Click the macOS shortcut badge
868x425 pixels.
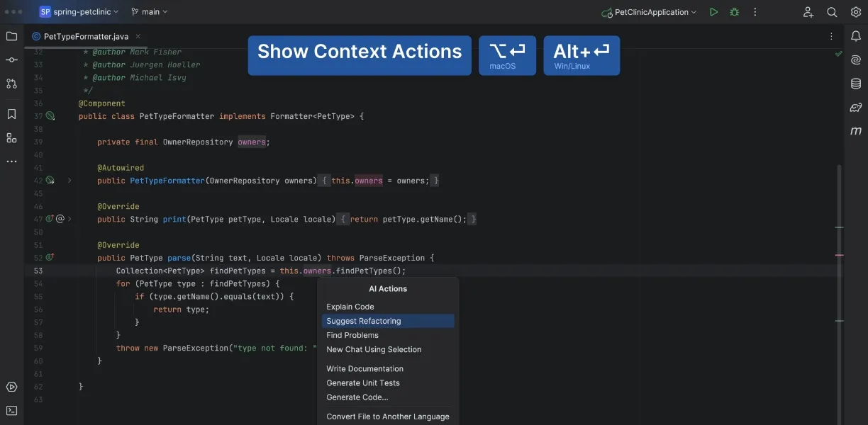click(x=507, y=55)
